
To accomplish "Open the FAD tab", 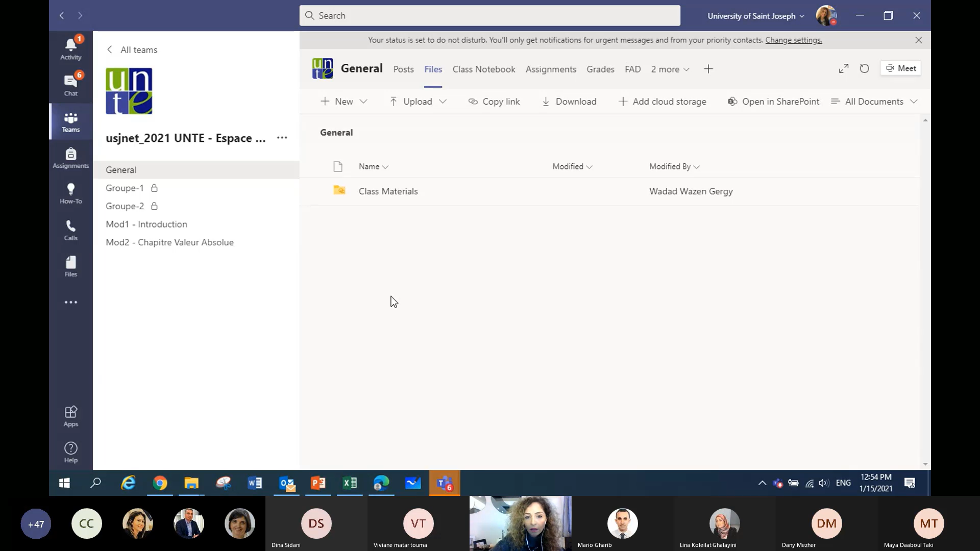I will tap(632, 69).
